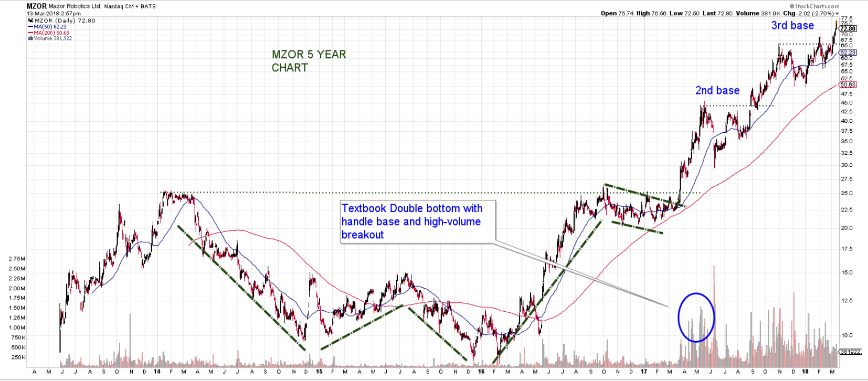Click the Textbook Double bottom annotation box
Screen dimensions: 868x381
(418, 221)
